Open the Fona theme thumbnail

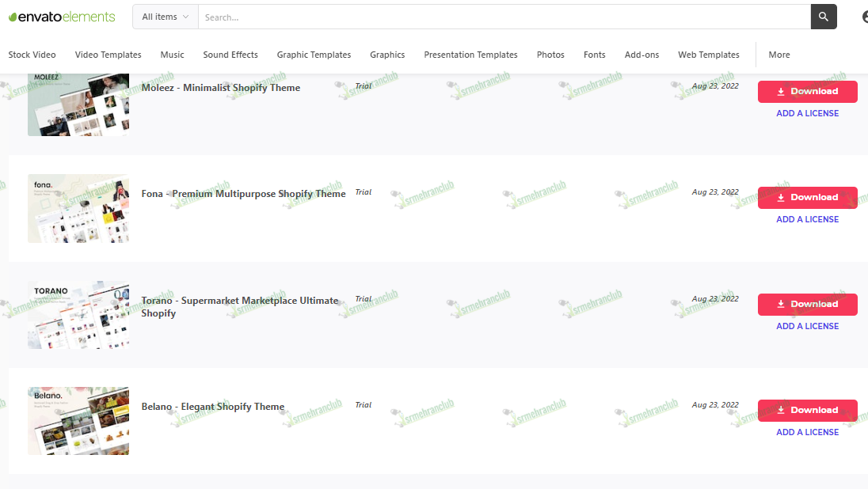click(x=78, y=209)
